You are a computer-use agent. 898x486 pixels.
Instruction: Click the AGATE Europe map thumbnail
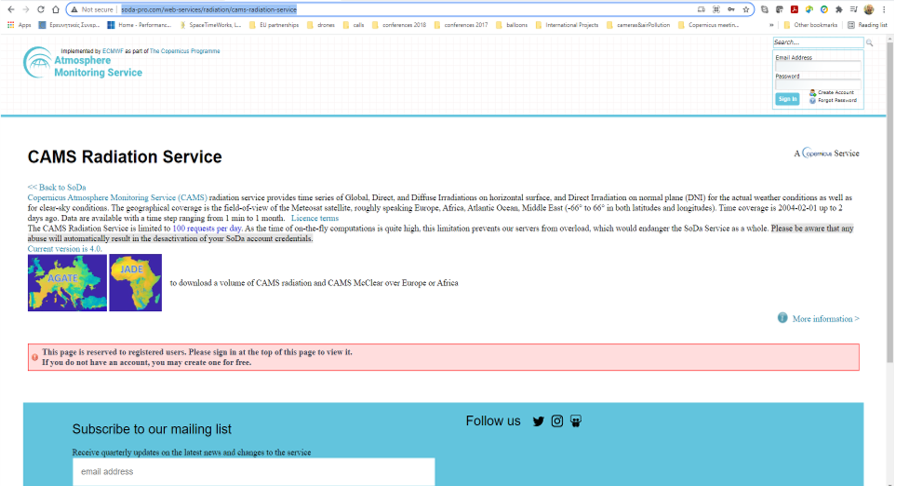[67, 282]
